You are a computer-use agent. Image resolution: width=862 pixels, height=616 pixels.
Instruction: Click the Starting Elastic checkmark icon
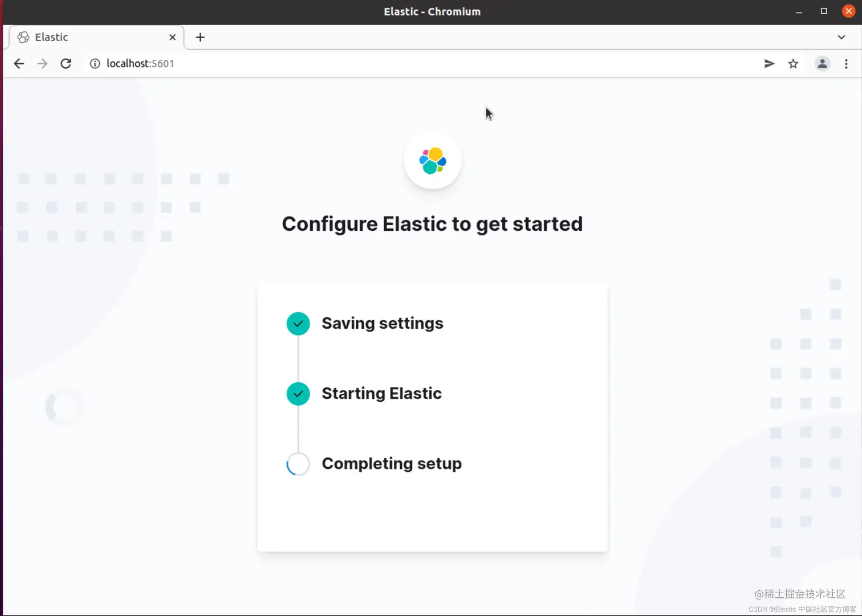[x=298, y=394]
